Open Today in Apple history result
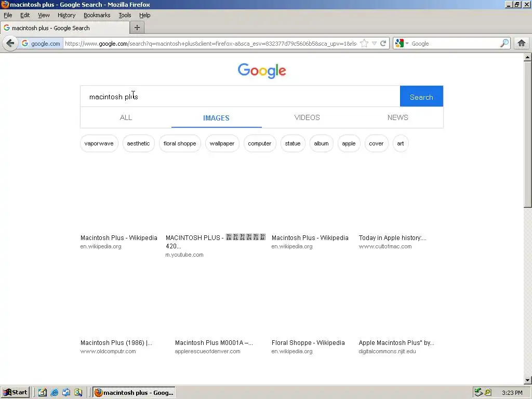 tap(393, 238)
